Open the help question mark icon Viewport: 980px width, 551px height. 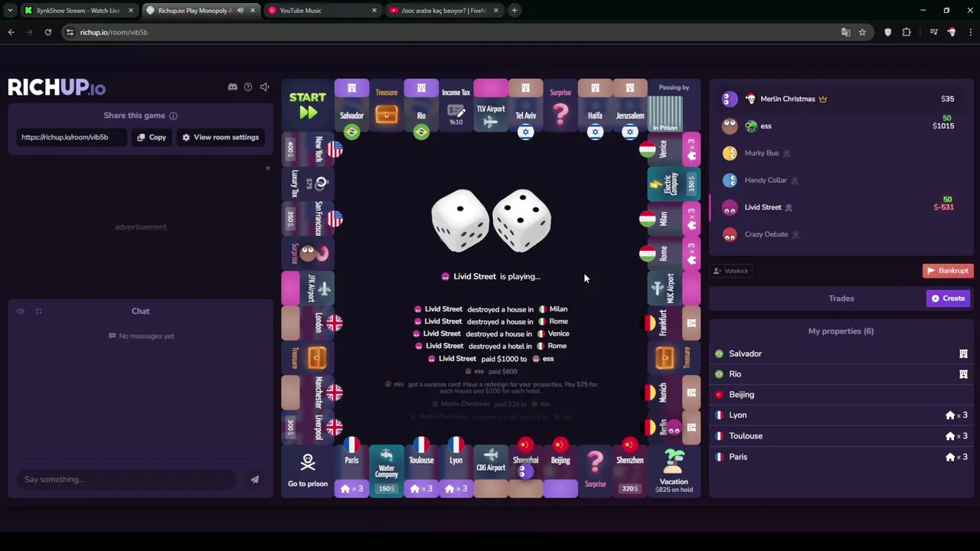pos(248,87)
